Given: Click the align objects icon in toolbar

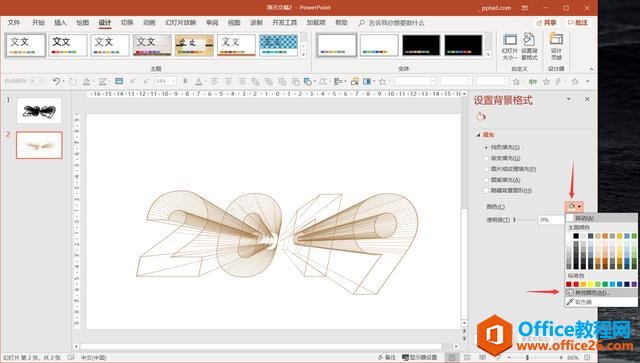Looking at the screenshot, I should (x=338, y=82).
